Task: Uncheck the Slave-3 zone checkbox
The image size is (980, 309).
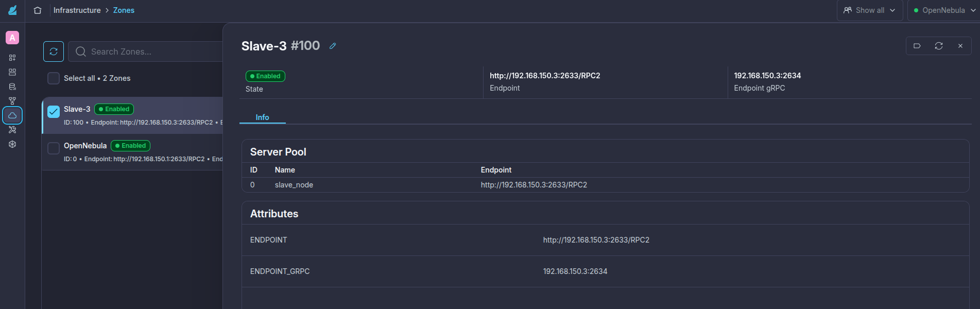Action: pos(54,112)
